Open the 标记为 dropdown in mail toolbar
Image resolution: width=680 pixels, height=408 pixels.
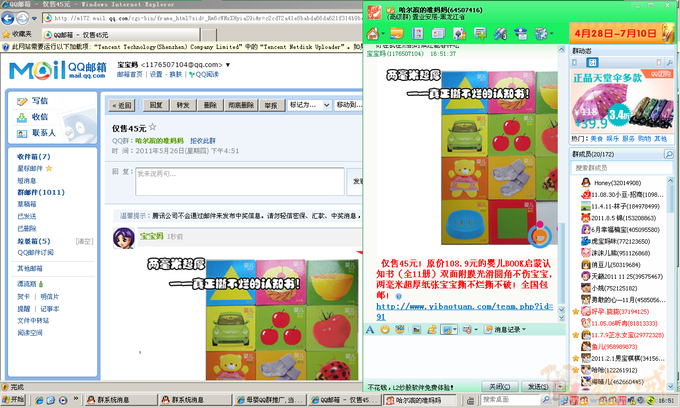(307, 105)
